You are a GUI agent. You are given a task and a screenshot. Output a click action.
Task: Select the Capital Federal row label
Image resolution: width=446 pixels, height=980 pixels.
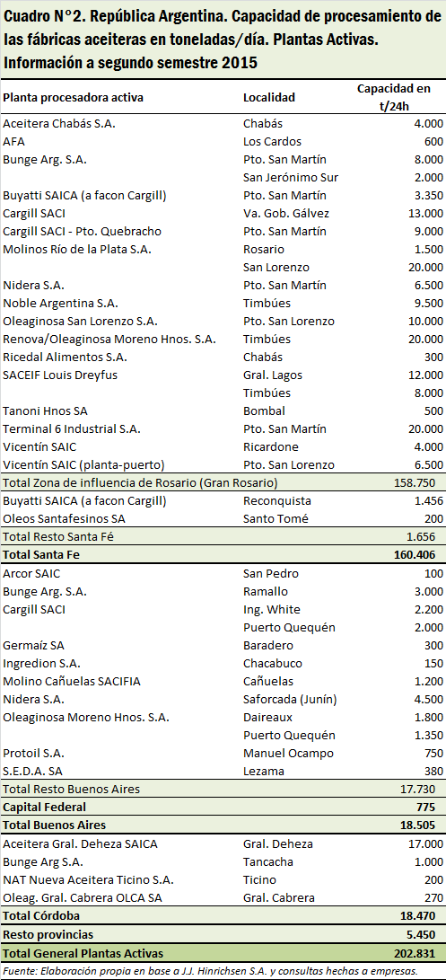click(44, 807)
